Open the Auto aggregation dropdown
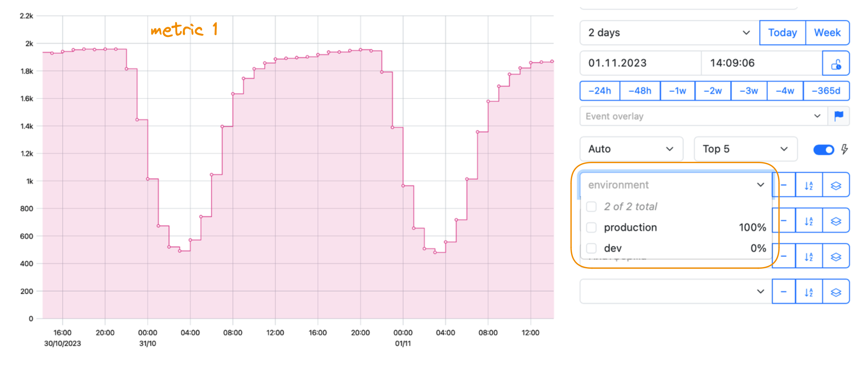The width and height of the screenshot is (868, 369). [631, 149]
